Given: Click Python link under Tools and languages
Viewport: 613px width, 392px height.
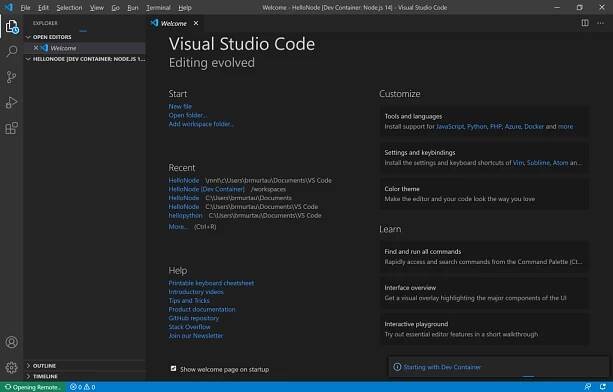Looking at the screenshot, I should 477,127.
